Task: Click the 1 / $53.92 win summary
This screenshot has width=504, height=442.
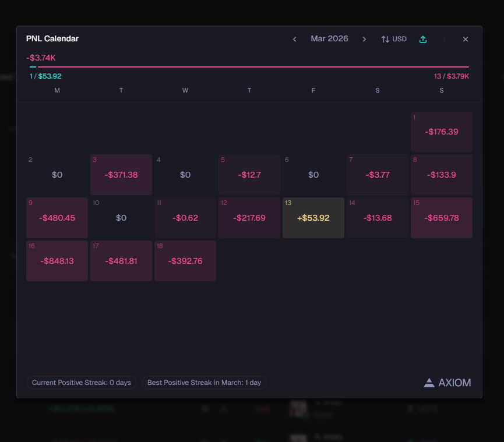Action: click(x=45, y=76)
